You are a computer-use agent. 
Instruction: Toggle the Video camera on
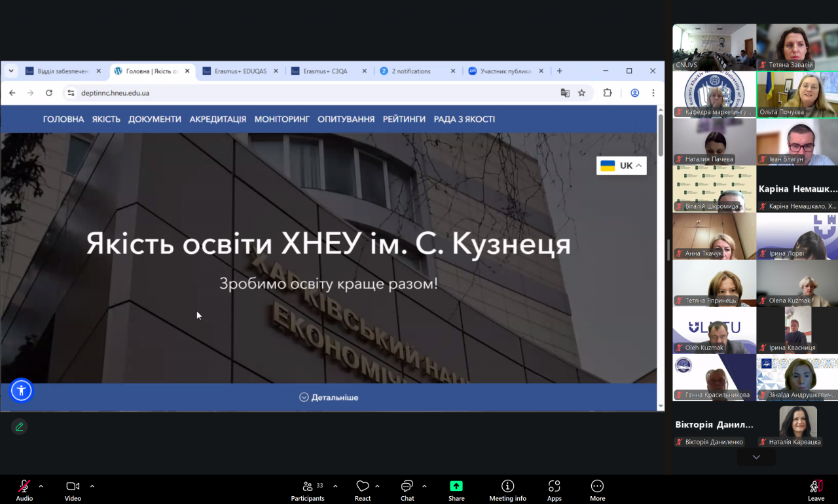coord(73,486)
